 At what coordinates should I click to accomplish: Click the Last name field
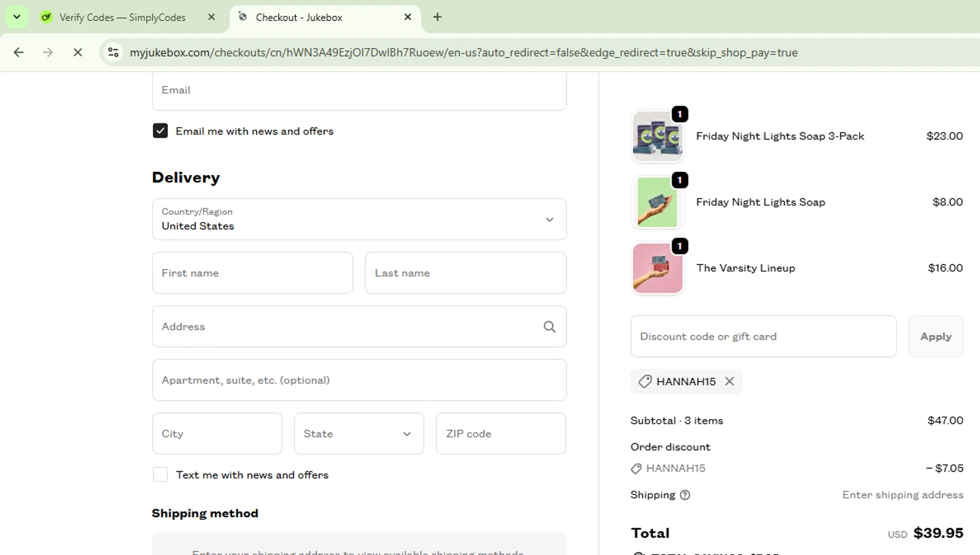coord(466,273)
